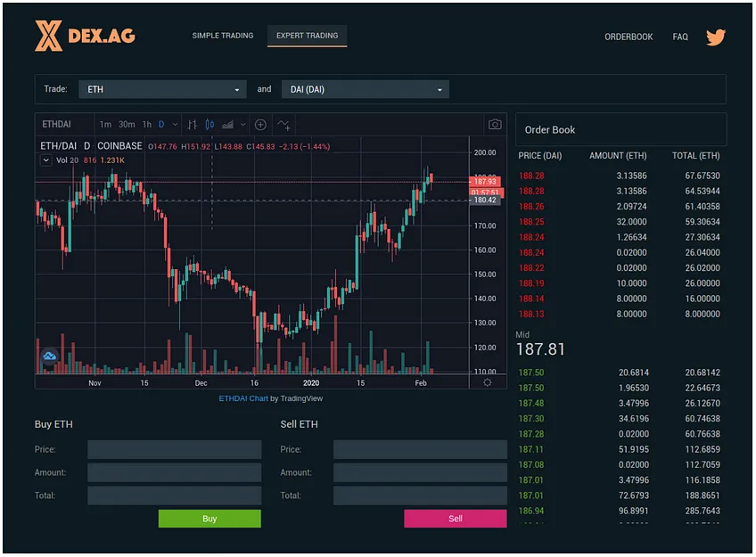
Task: Switch chart interval to 30m
Action: (127, 125)
